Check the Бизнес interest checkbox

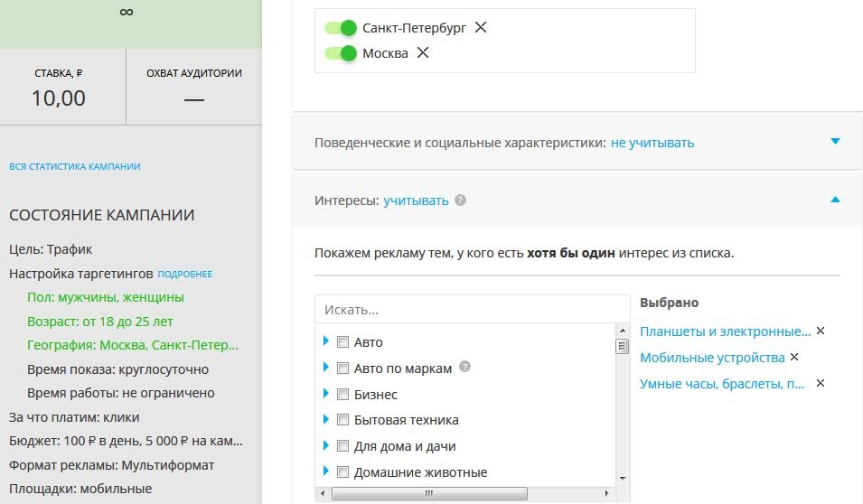(342, 394)
